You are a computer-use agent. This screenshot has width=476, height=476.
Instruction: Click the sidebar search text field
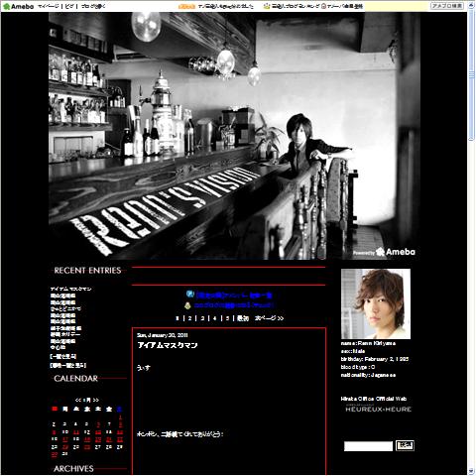pos(368,446)
